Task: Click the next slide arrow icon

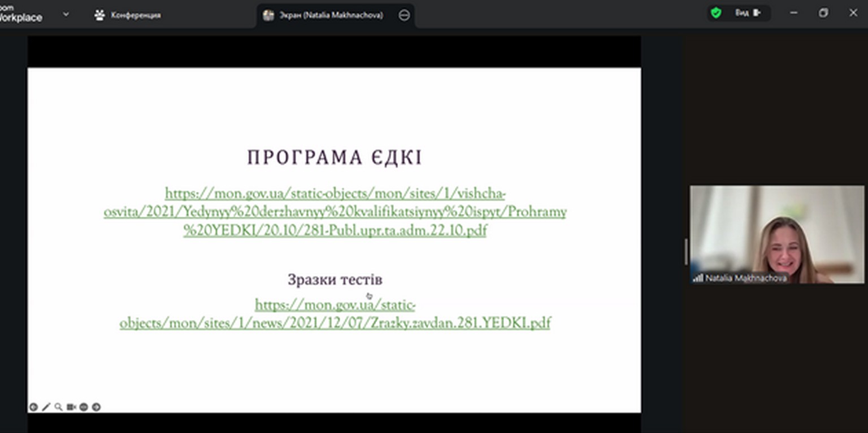Action: pos(96,407)
